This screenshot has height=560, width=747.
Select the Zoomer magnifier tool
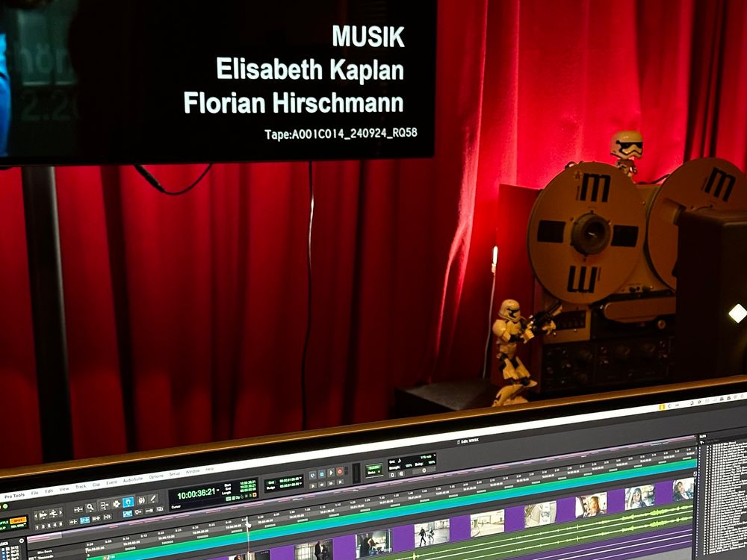coord(90,508)
